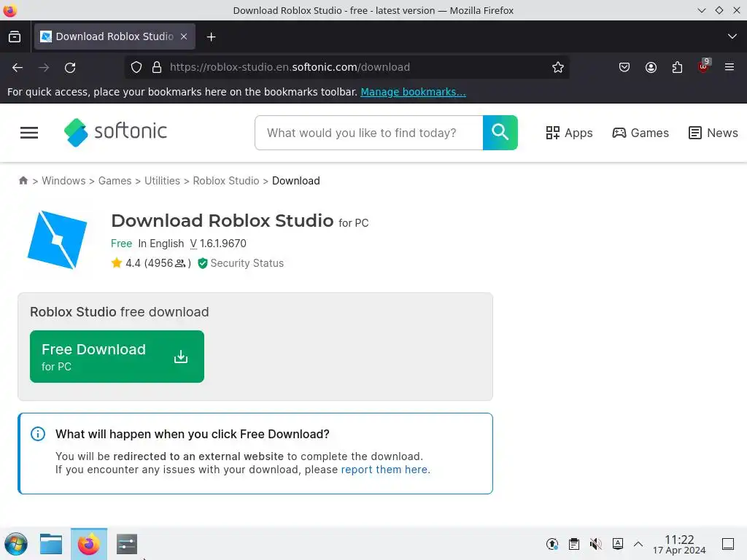
Task: Click home breadcrumb icon
Action: pyautogui.click(x=23, y=181)
